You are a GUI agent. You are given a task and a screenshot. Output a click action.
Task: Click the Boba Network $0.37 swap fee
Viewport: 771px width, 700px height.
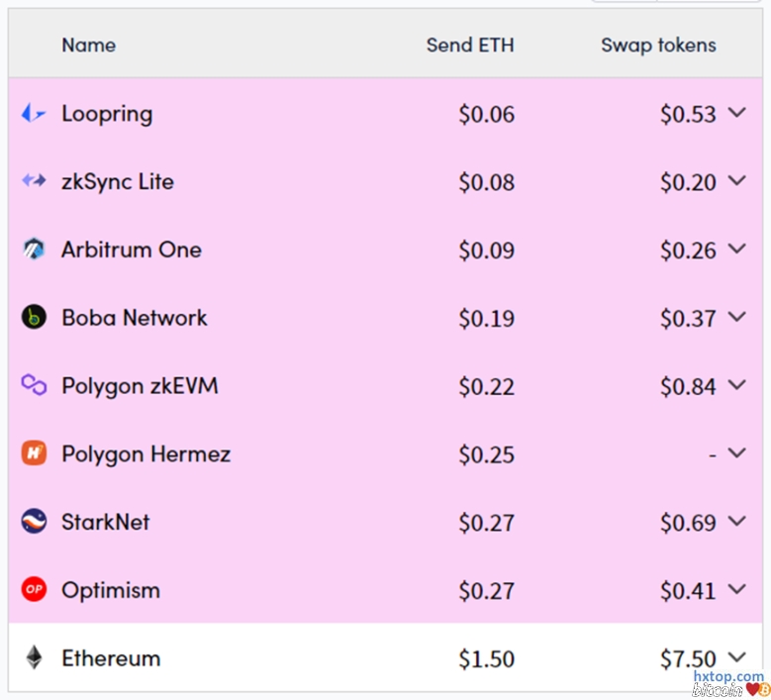688,319
